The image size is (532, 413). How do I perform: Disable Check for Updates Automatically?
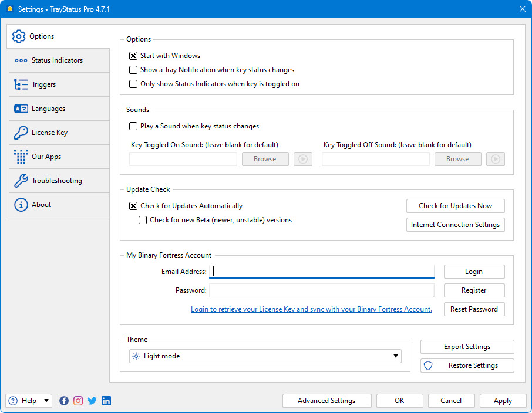tap(133, 206)
